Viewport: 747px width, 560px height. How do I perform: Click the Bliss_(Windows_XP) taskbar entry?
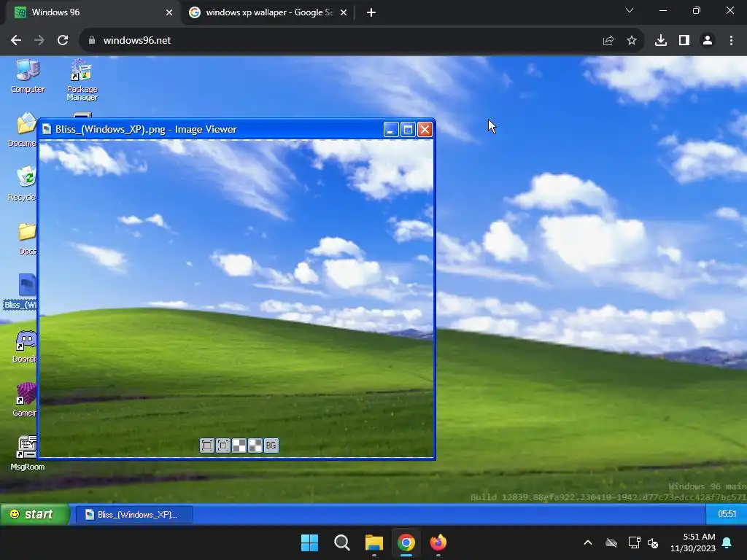point(134,514)
